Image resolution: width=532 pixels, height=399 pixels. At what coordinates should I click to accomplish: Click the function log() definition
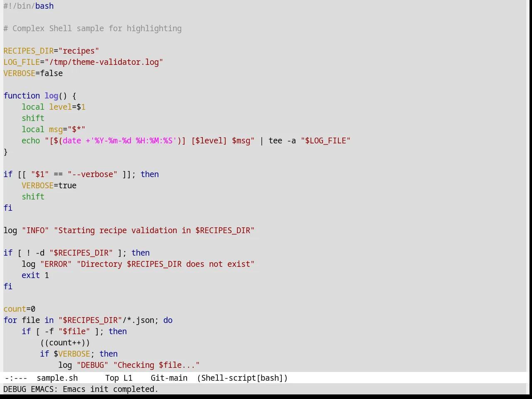[40, 96]
